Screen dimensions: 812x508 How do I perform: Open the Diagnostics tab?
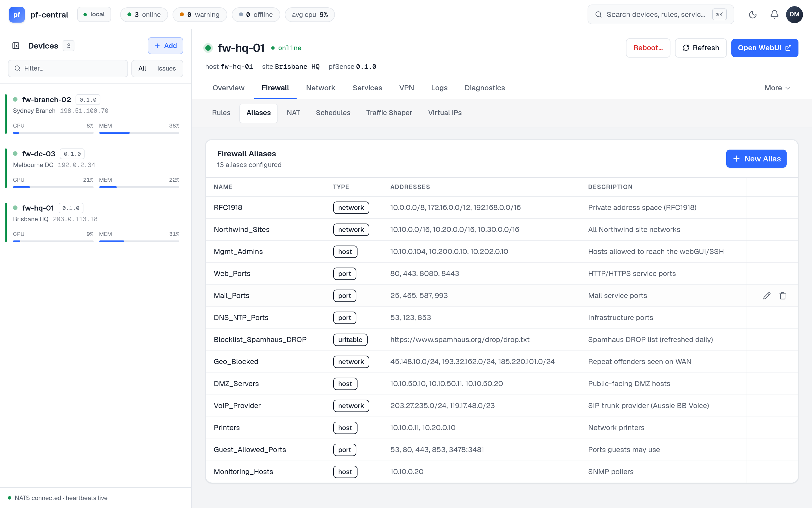click(484, 88)
